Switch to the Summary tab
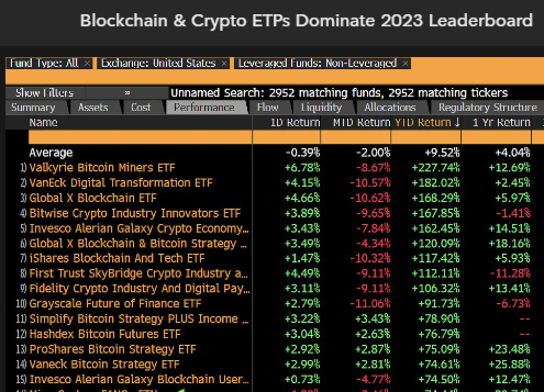Viewport: 544px width, 392px height. click(x=34, y=108)
